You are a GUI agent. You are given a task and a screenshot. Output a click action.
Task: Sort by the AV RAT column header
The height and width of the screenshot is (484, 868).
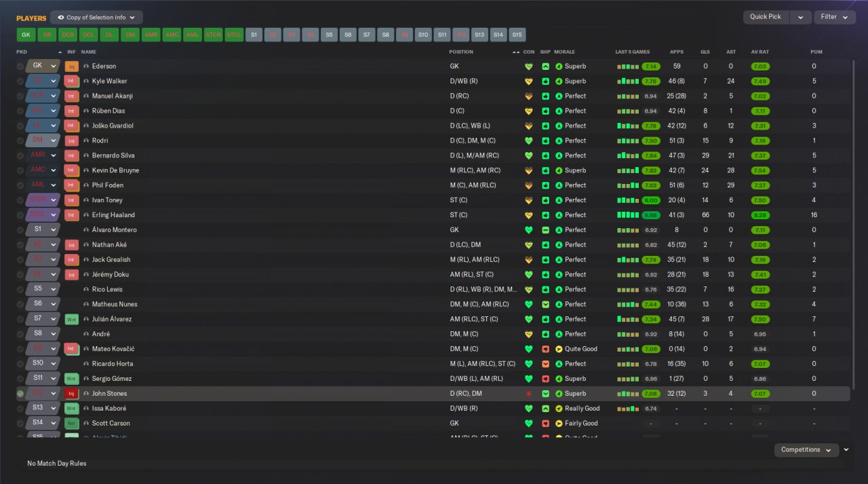pos(759,52)
